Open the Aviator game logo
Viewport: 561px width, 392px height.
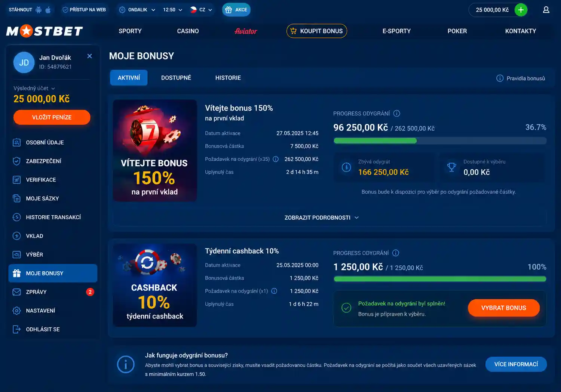click(x=246, y=31)
